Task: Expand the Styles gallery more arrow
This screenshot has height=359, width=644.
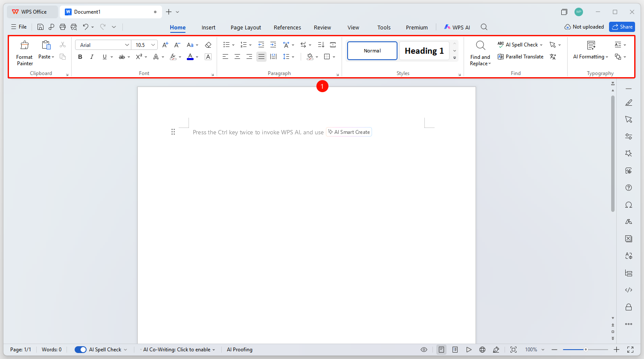Action: point(455,58)
